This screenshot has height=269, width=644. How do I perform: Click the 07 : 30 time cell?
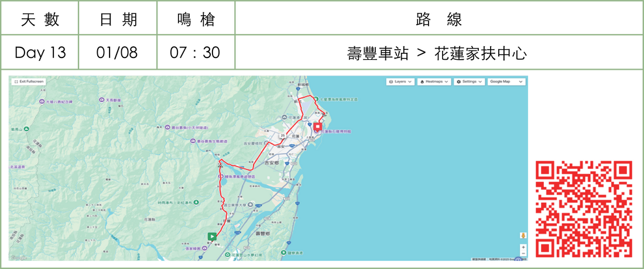[x=196, y=53]
